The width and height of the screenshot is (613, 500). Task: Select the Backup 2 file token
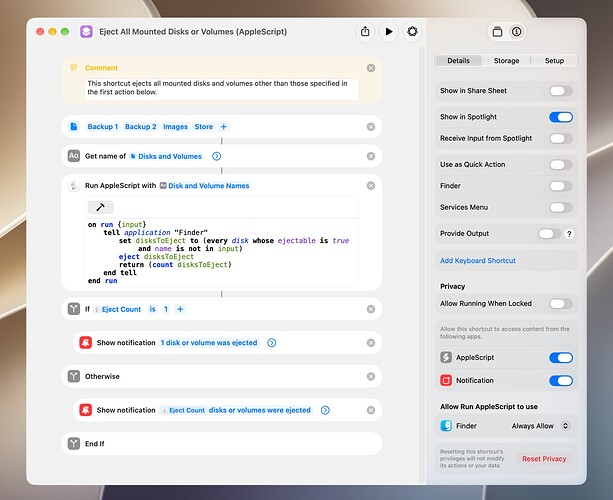[140, 127]
